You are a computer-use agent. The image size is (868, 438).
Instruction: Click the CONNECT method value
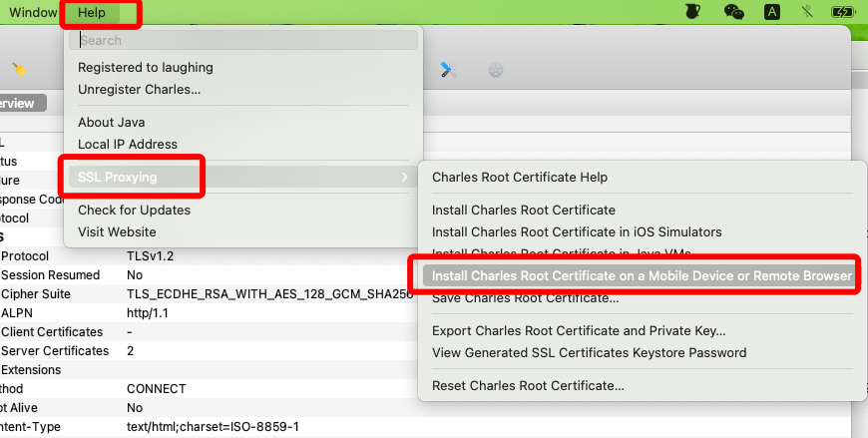(x=156, y=389)
